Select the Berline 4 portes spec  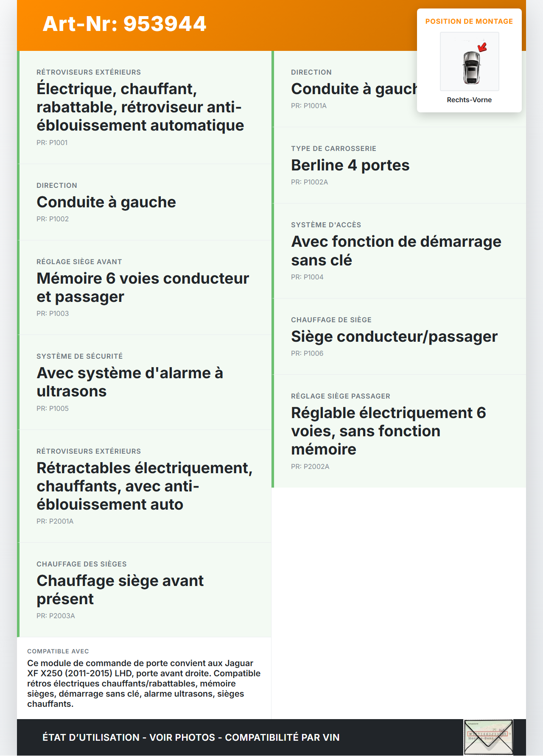coord(350,165)
